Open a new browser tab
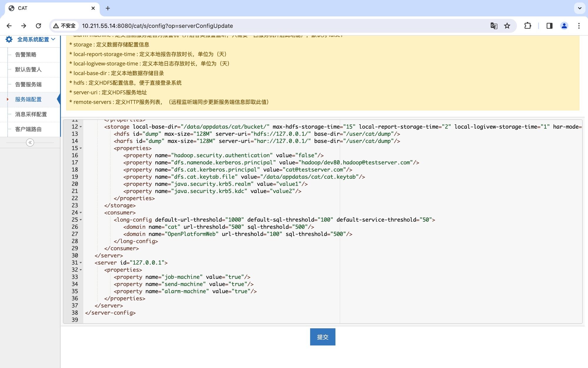 (x=108, y=8)
